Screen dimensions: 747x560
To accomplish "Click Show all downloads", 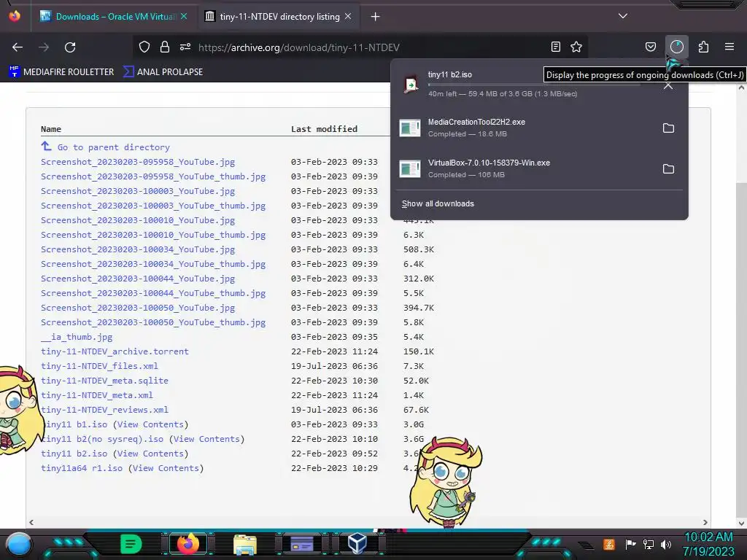I will pos(438,204).
